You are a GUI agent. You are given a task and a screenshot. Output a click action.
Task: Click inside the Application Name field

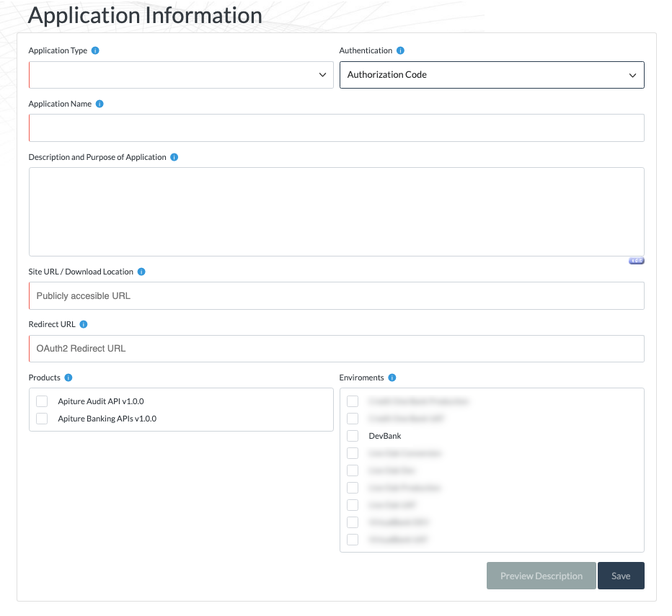(x=336, y=128)
